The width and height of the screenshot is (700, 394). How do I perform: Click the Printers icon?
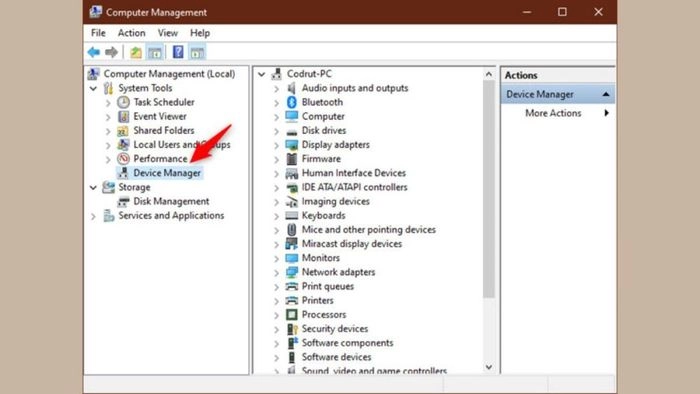pyautogui.click(x=292, y=300)
